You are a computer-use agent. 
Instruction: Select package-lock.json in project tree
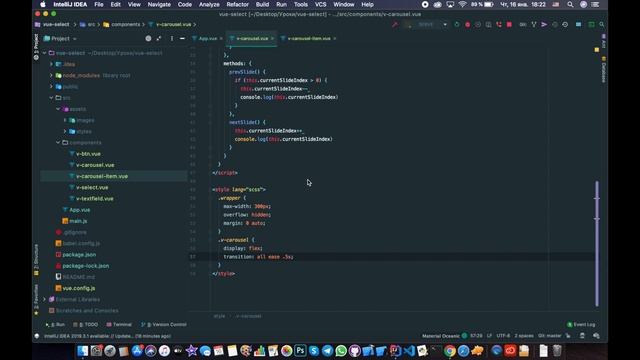86,266
